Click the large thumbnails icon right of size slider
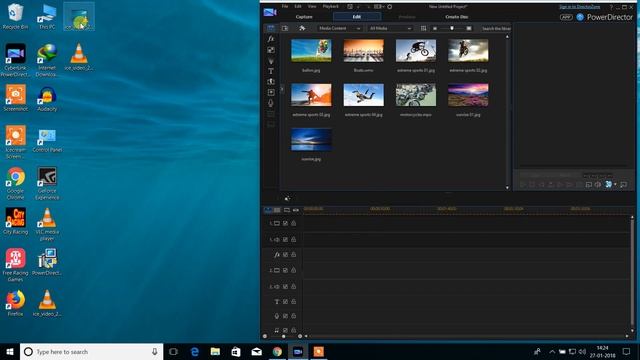This screenshot has width=640, height=360. click(469, 28)
